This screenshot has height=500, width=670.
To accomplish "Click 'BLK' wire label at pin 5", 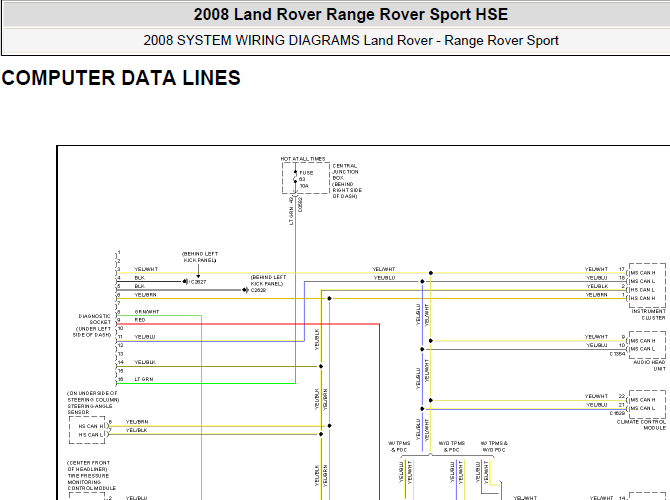I will 139,286.
